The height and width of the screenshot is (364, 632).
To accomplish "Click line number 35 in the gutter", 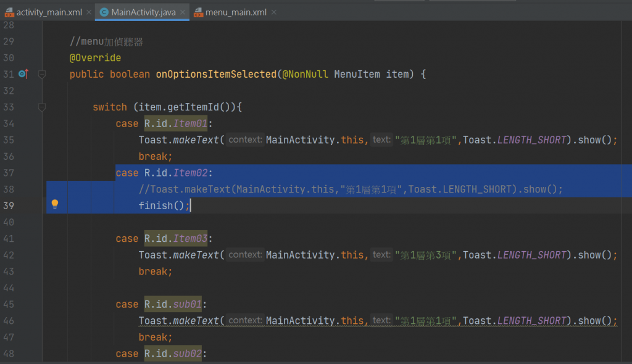I will [9, 140].
